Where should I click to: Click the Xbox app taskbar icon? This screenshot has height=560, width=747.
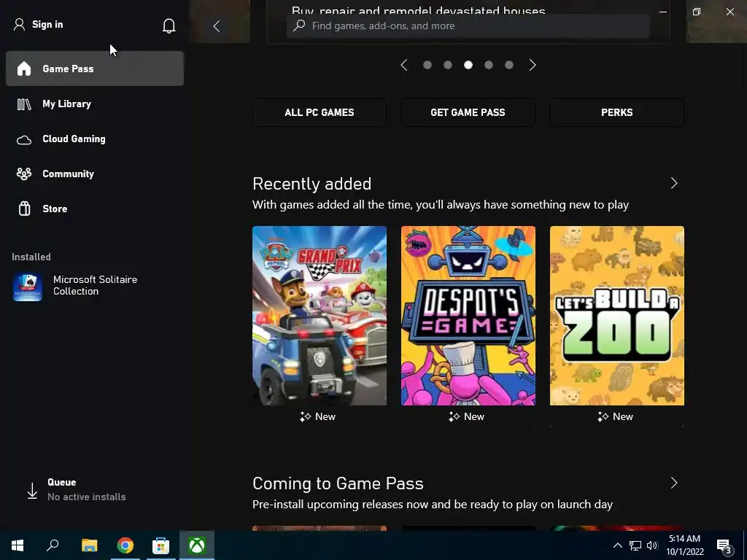(x=197, y=545)
